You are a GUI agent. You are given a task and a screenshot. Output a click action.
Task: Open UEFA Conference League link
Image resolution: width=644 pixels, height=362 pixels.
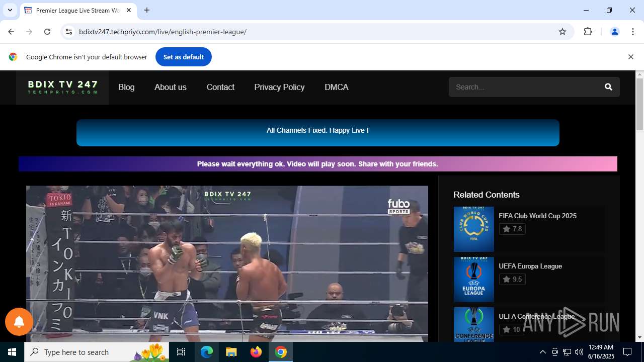536,316
